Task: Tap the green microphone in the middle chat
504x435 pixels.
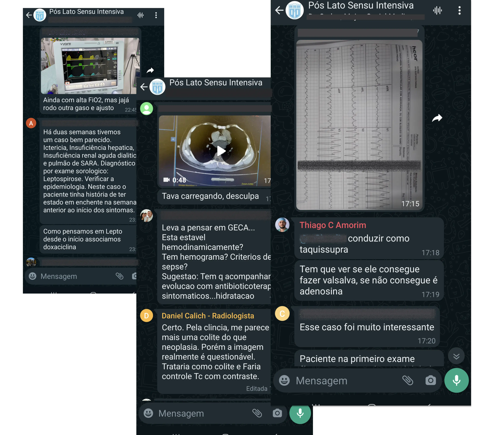Action: tap(300, 413)
